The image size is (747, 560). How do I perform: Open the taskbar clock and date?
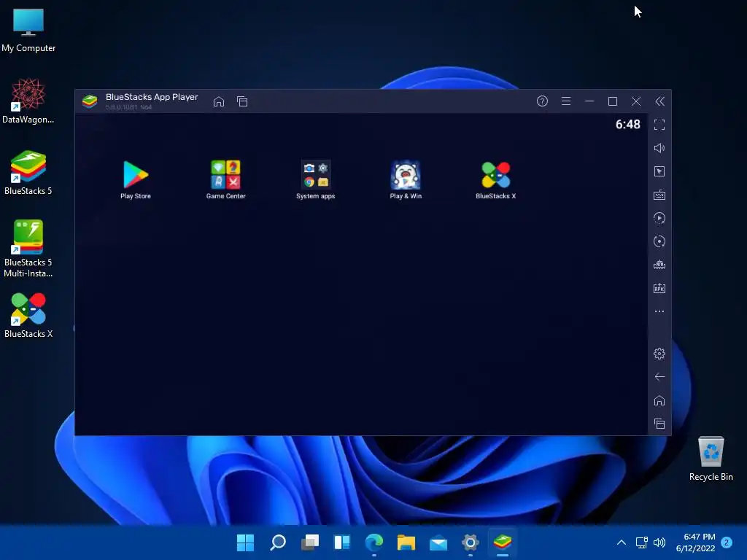pos(695,542)
